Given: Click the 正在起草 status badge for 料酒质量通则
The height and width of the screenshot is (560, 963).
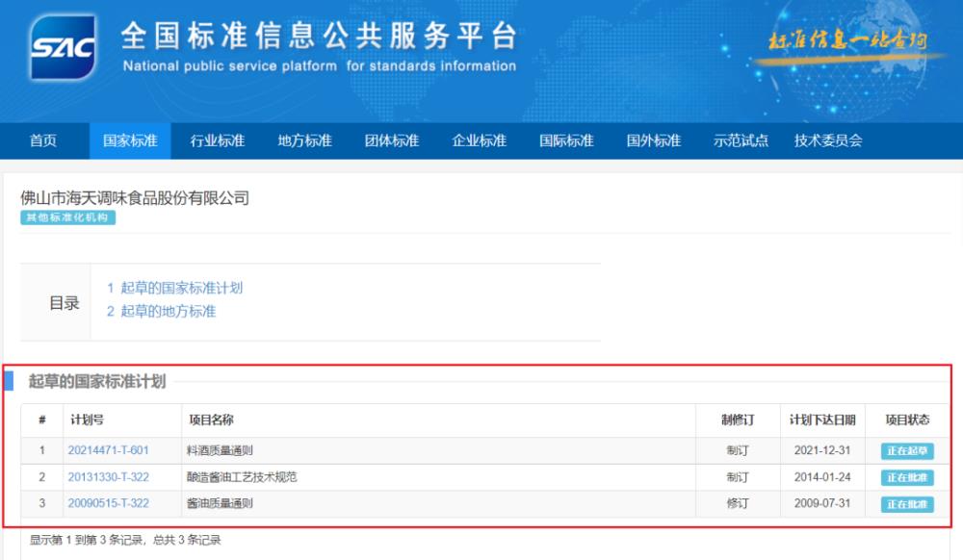Looking at the screenshot, I should click(905, 448).
